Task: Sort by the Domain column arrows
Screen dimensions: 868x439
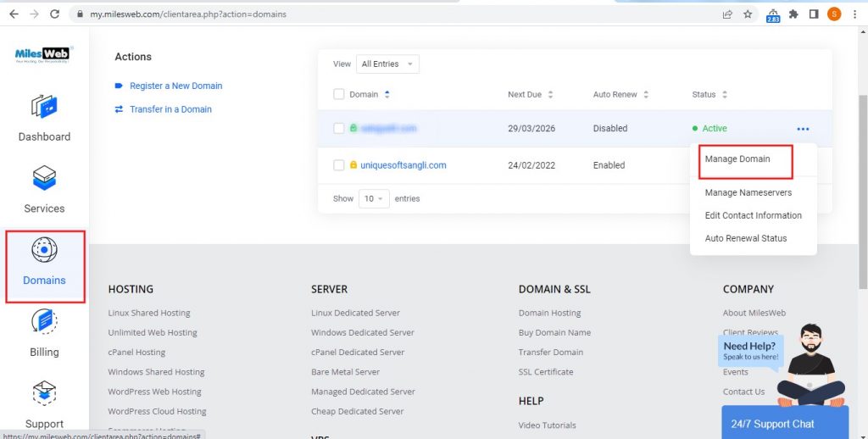Action: [x=387, y=95]
